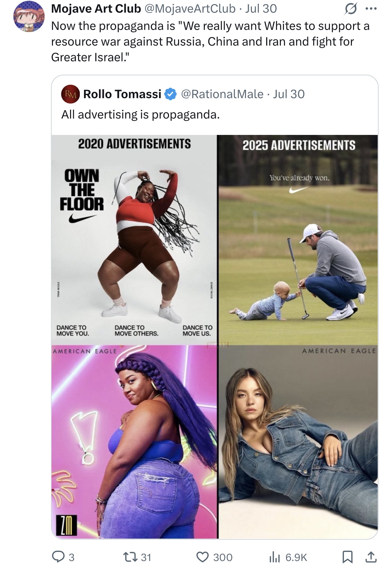392x569 pixels.
Task: Click the blue verified badge
Action: click(x=170, y=94)
